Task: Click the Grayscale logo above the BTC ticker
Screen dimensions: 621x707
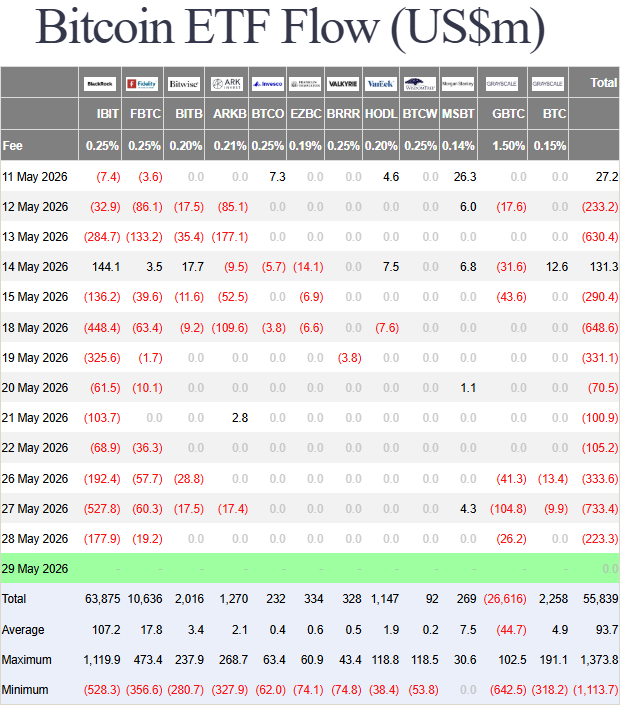Action: click(x=547, y=84)
